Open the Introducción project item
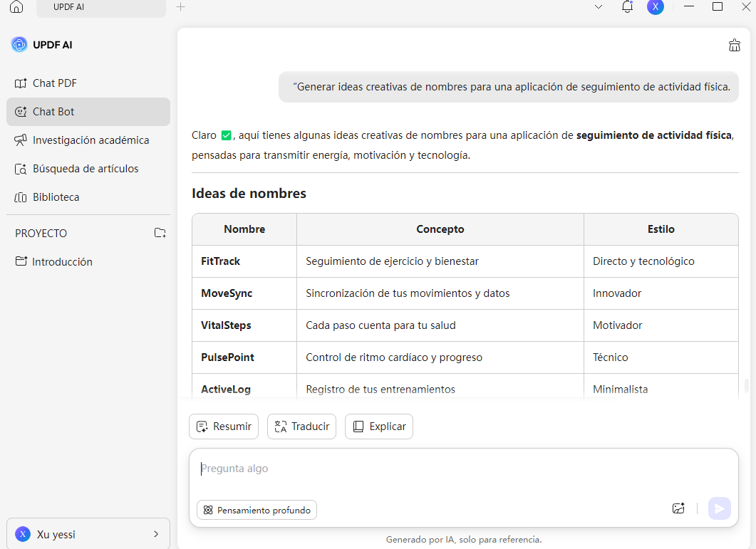Viewport: 756px width, 549px height. coord(62,261)
